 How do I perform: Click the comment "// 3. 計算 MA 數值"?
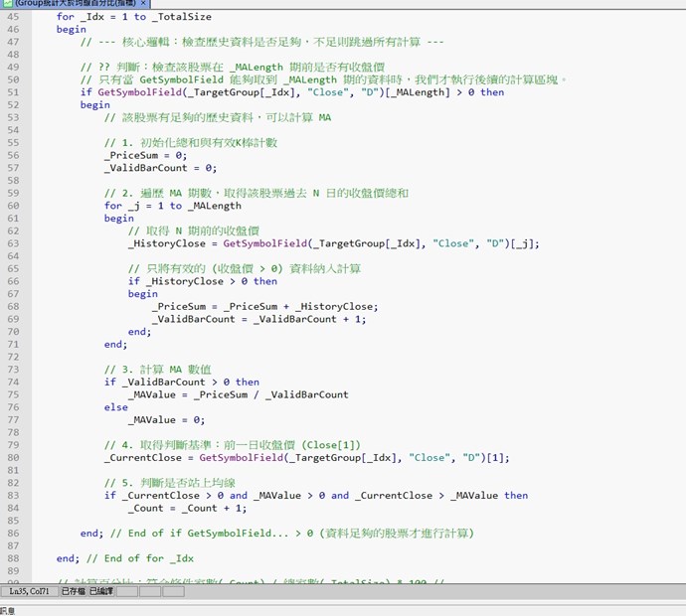point(157,369)
